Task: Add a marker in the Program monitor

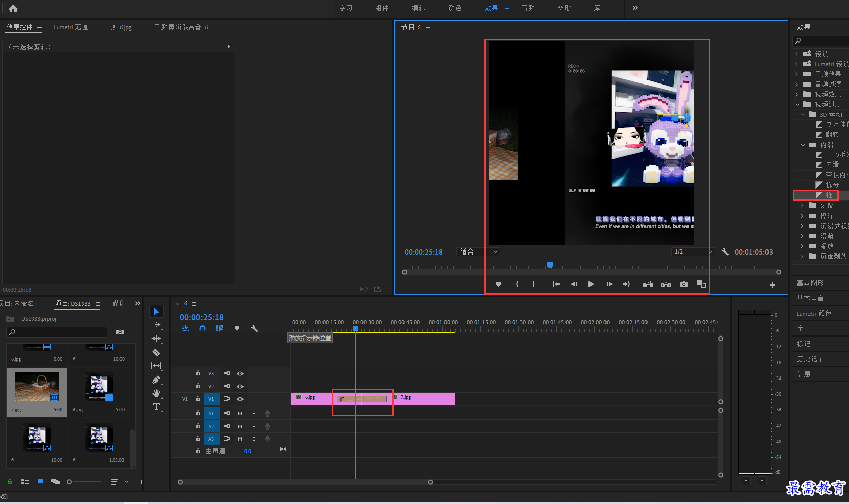Action: 498,284
